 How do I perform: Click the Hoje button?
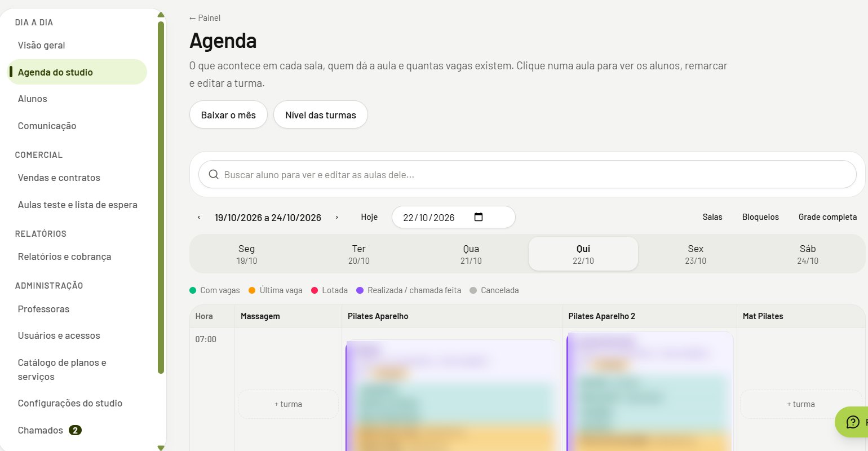[369, 217]
